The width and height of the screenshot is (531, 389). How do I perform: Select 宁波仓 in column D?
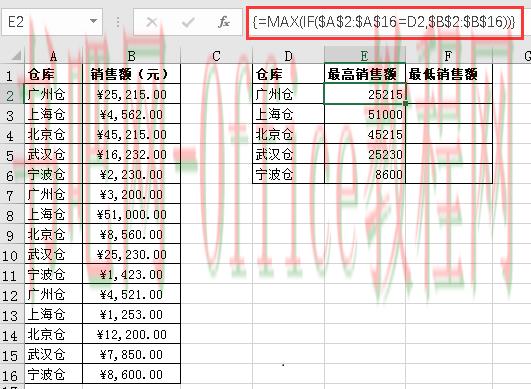point(289,174)
